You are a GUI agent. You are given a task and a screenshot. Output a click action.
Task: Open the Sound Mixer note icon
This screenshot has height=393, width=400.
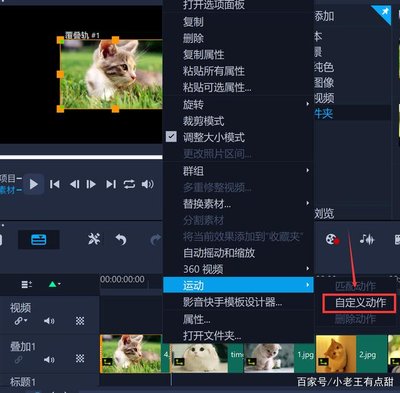(367, 239)
